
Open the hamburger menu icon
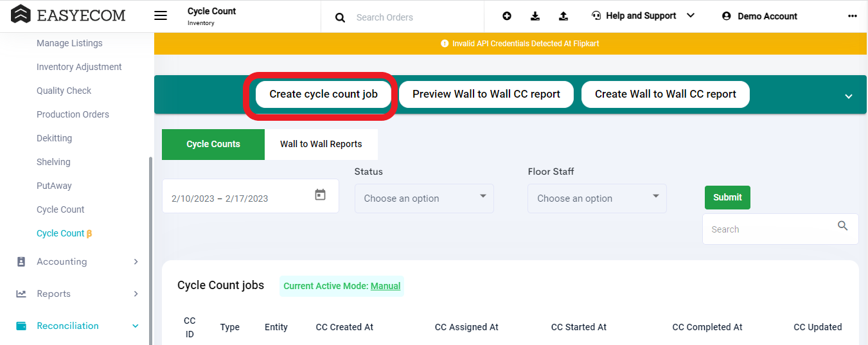(161, 16)
